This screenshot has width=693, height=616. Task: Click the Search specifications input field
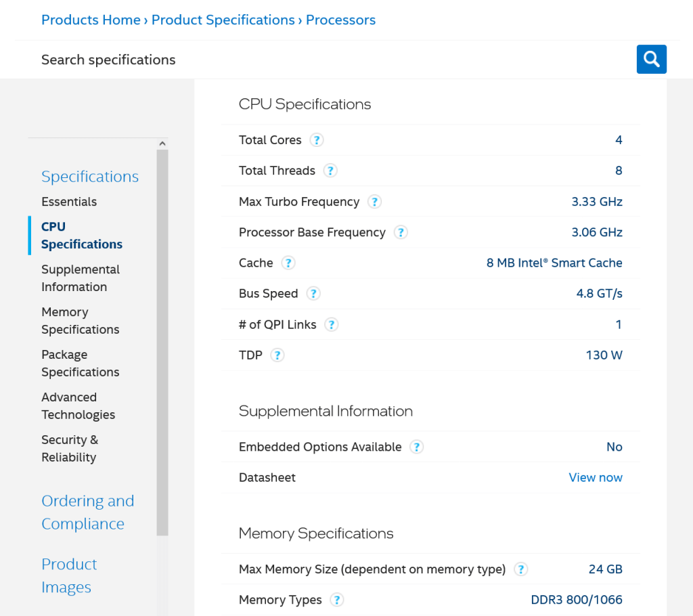coord(325,60)
